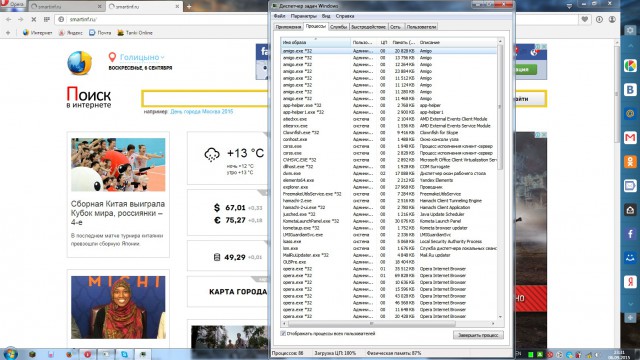Open the Яндекс bookmark
This screenshot has height=360, width=640.
tap(70, 33)
